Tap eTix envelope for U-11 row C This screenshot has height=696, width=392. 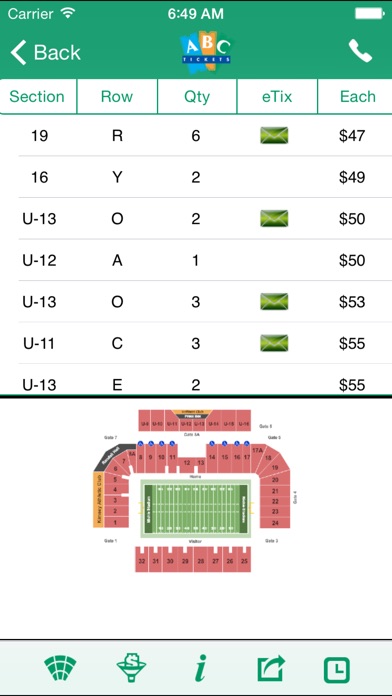[x=274, y=343]
